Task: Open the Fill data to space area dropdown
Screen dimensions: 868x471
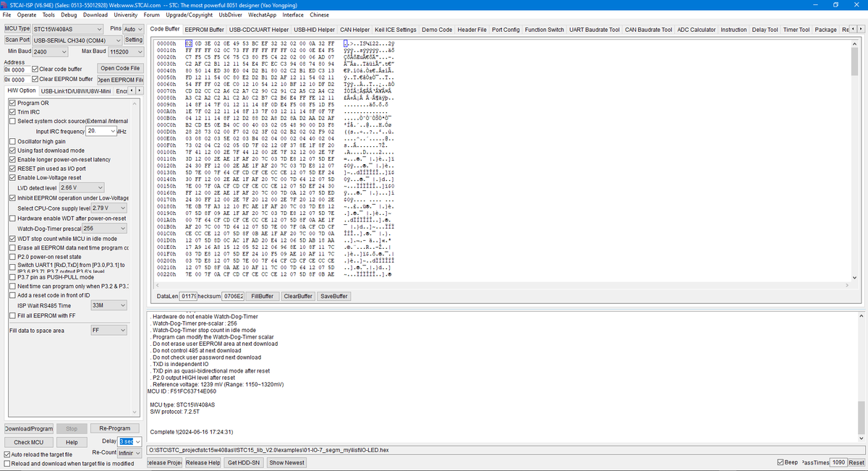Action: tap(110, 330)
